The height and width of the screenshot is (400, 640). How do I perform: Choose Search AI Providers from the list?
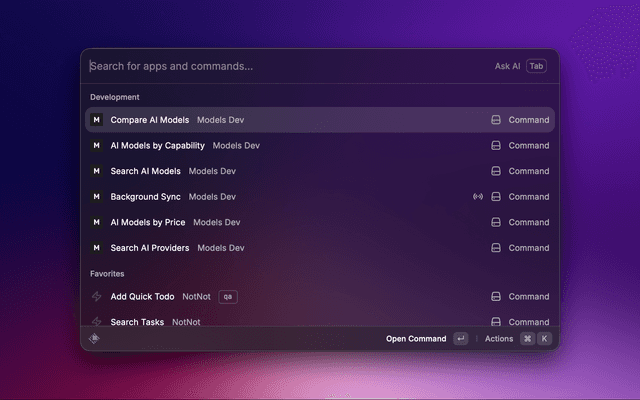(x=150, y=248)
